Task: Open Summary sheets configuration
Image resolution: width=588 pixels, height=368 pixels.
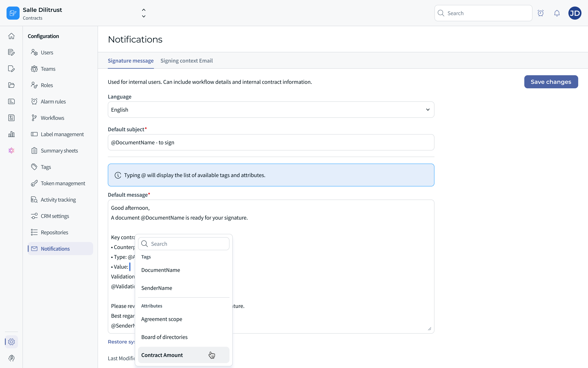Action: [60, 150]
